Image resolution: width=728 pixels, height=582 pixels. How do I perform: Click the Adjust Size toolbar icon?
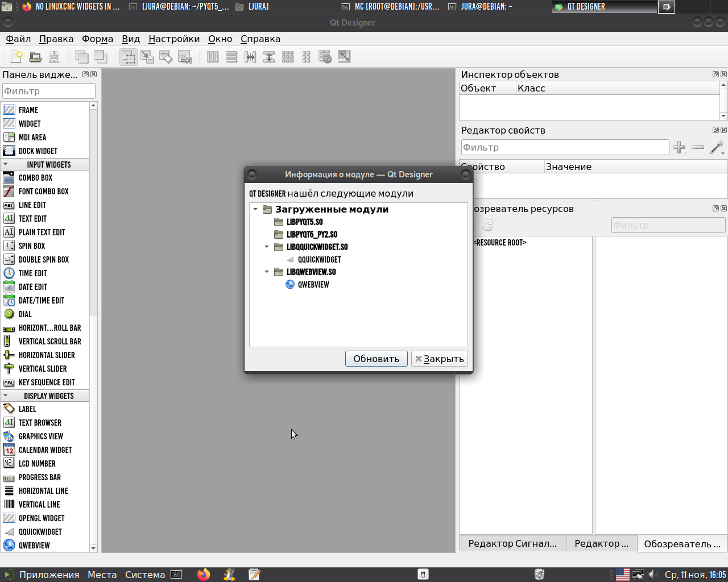click(x=344, y=57)
